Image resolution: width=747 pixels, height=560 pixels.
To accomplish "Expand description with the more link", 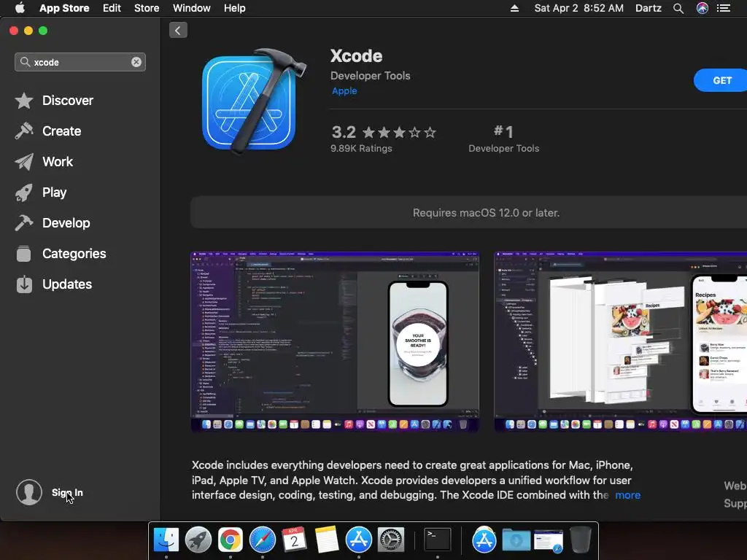I will (627, 495).
